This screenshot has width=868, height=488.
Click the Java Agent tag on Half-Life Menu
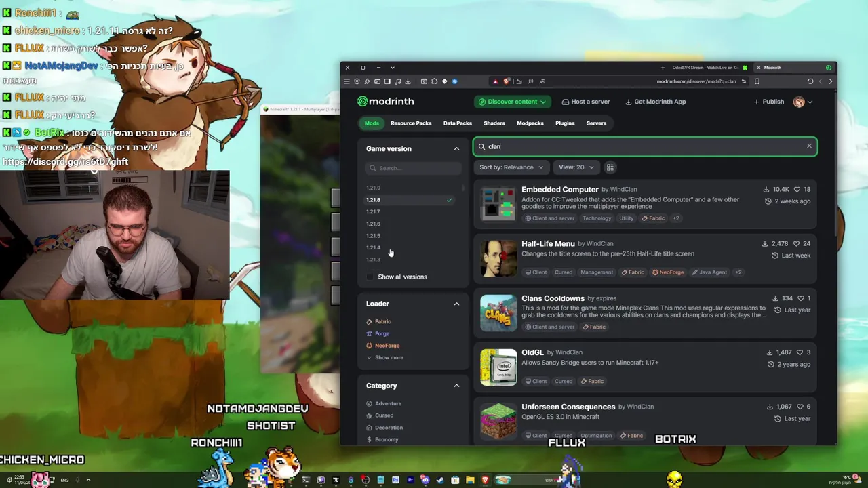(709, 272)
